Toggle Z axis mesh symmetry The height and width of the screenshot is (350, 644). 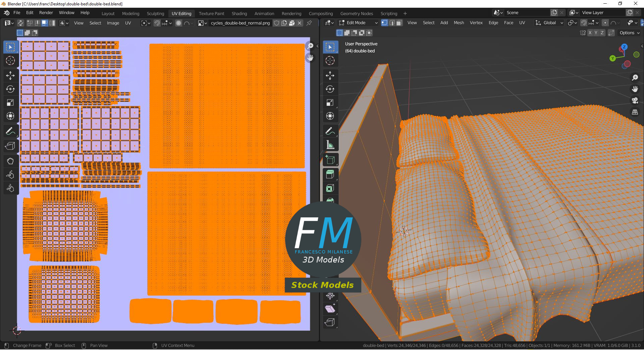click(602, 33)
